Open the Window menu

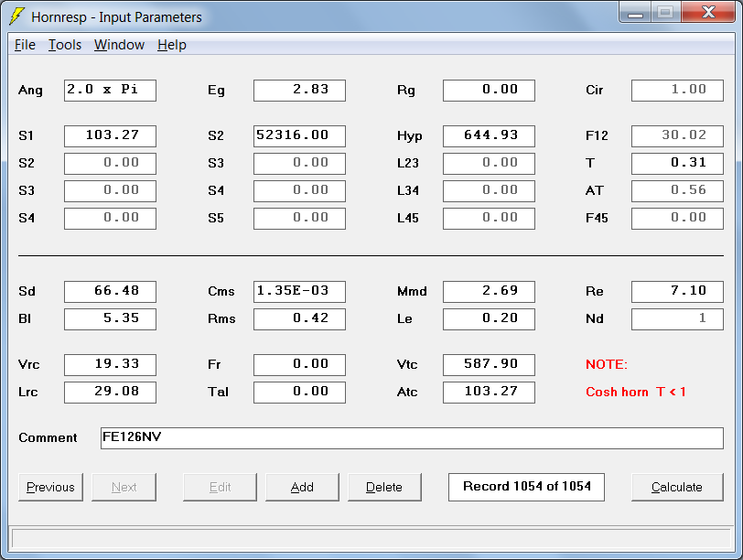coord(119,45)
